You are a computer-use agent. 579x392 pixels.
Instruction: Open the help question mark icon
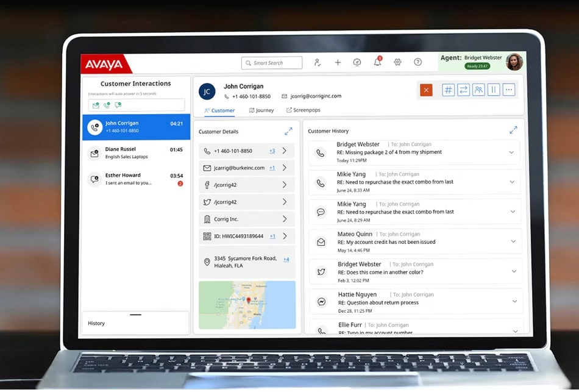pyautogui.click(x=417, y=62)
